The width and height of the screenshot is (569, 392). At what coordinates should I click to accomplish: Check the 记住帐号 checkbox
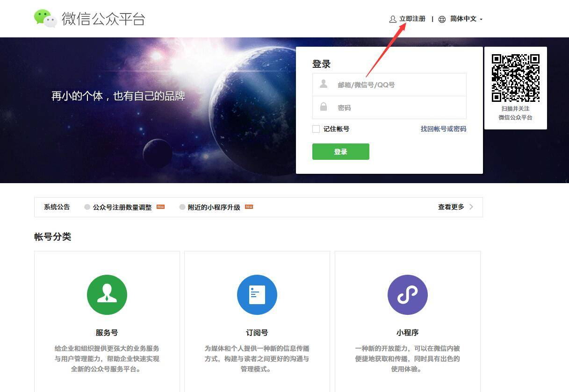click(316, 129)
